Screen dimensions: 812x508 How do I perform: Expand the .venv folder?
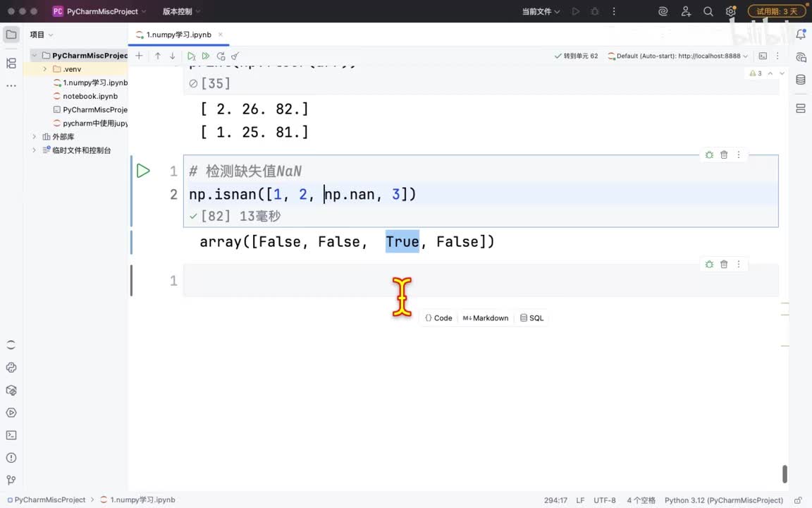pos(45,69)
